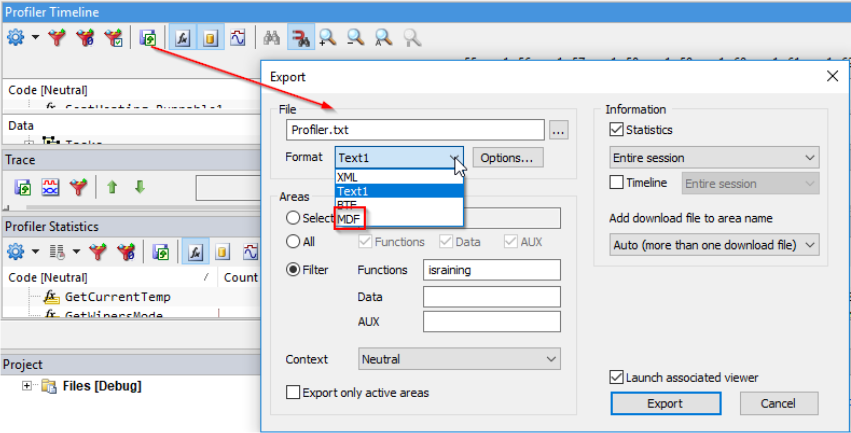The width and height of the screenshot is (851, 433).
Task: Check 'Export only active areas'
Action: [x=294, y=393]
